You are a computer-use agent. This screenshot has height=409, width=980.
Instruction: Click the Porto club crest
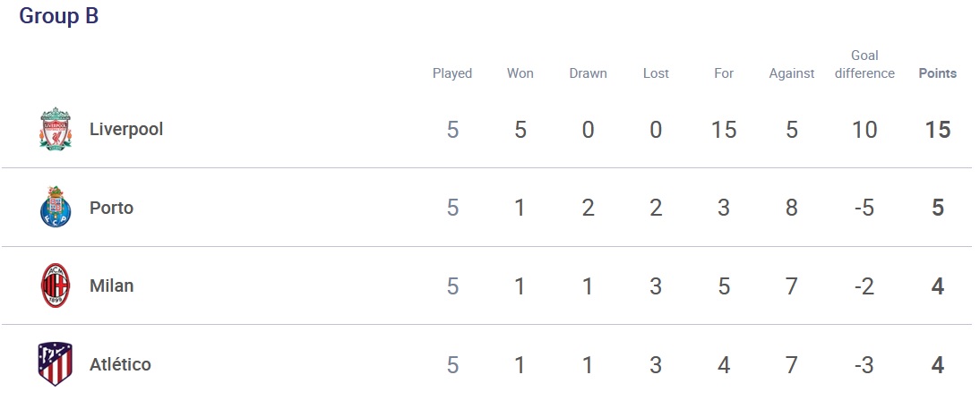click(x=56, y=208)
